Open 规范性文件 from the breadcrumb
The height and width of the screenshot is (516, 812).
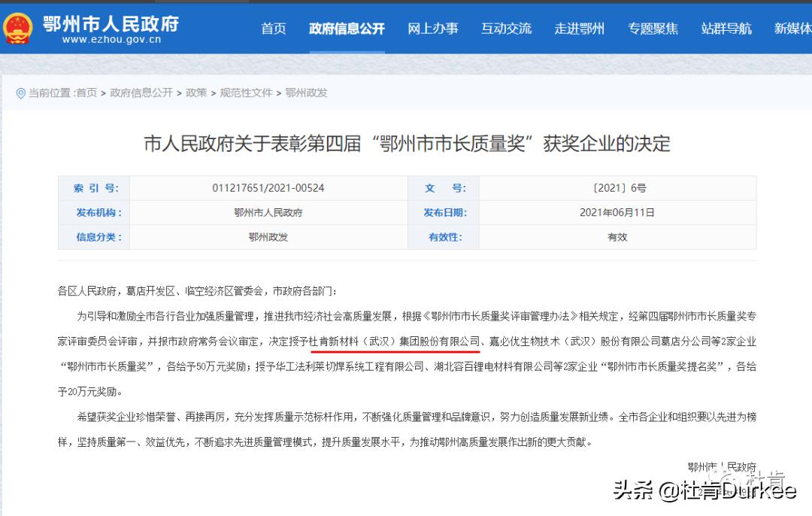coord(246,93)
